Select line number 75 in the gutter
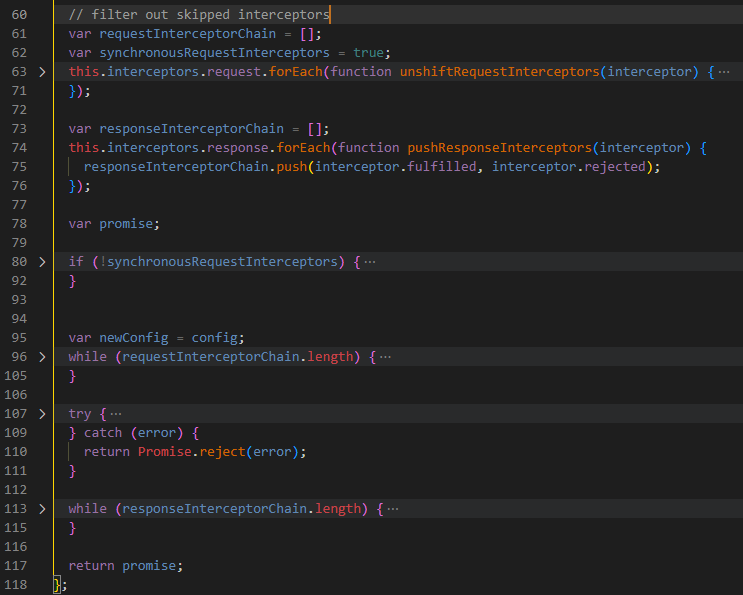 (19, 167)
